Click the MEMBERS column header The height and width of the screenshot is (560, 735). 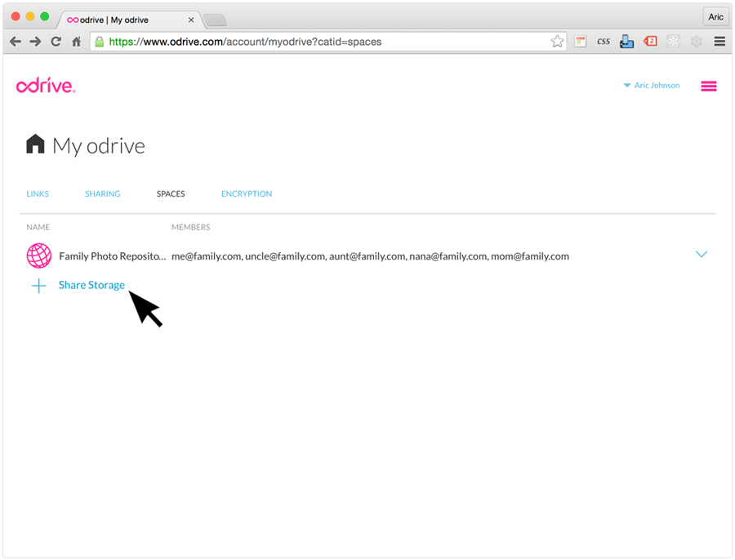tap(191, 227)
